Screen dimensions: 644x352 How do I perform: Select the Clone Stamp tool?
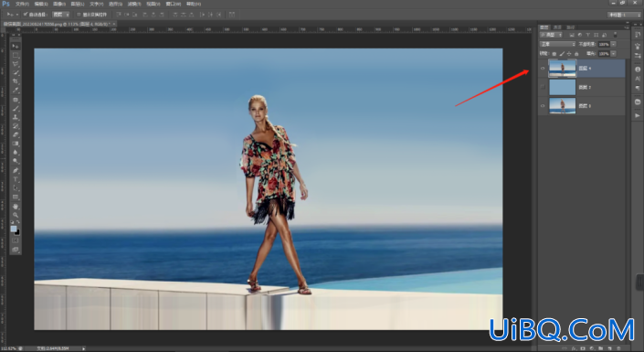pos(16,117)
